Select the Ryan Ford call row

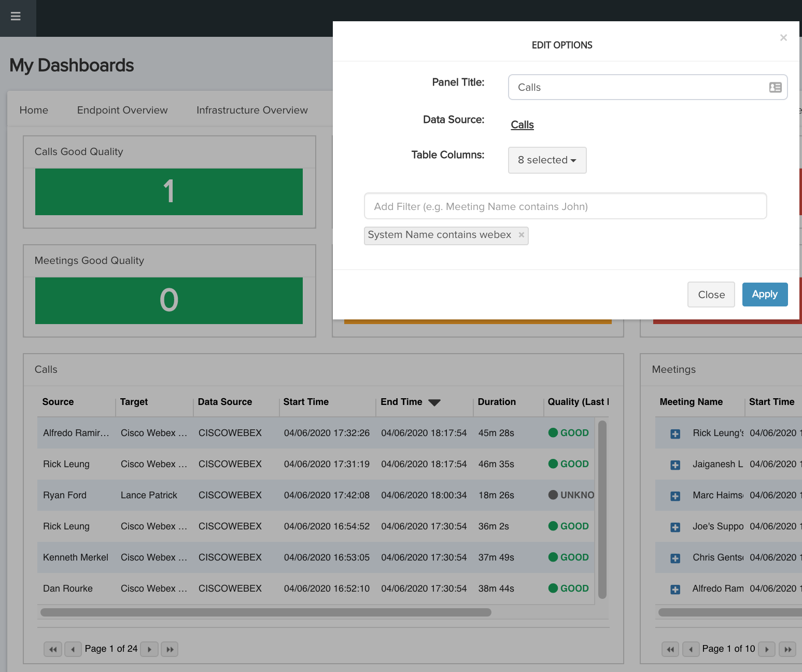316,495
